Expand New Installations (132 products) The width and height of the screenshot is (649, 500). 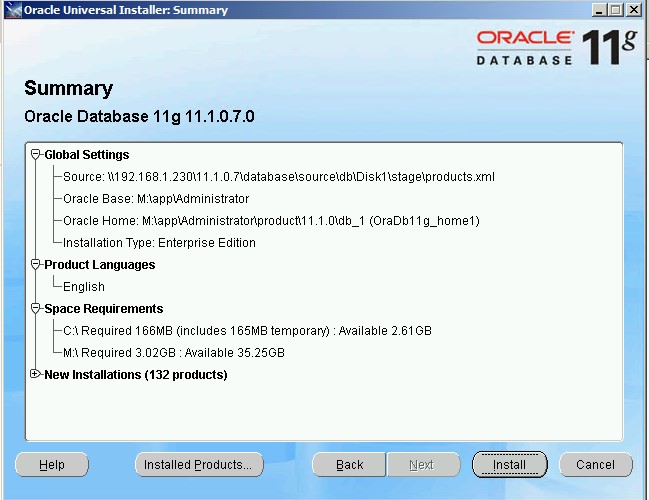36,375
